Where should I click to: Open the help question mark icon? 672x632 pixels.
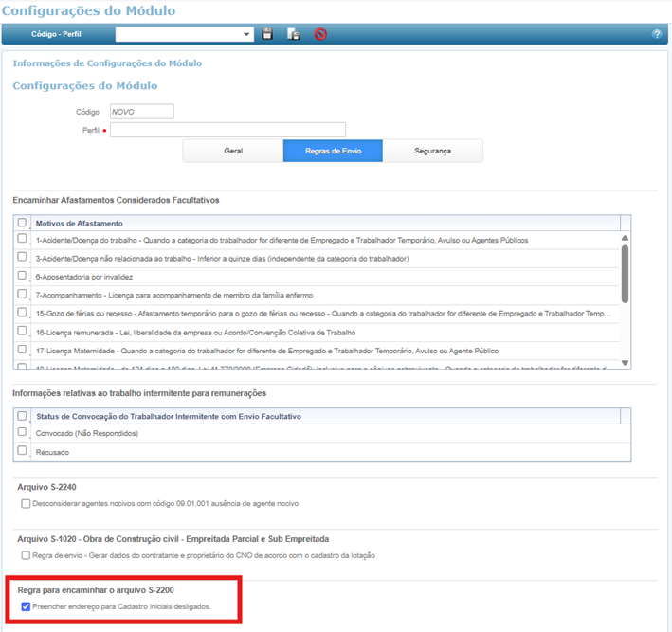657,34
